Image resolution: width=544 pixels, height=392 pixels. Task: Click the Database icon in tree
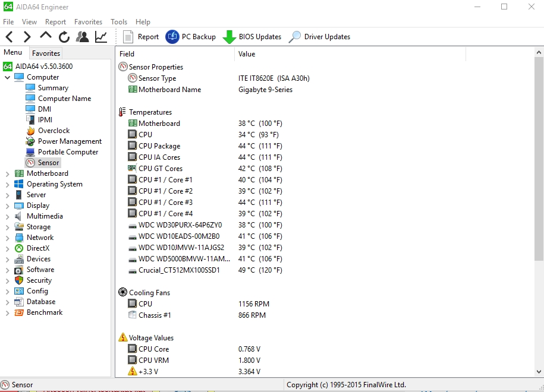point(19,302)
